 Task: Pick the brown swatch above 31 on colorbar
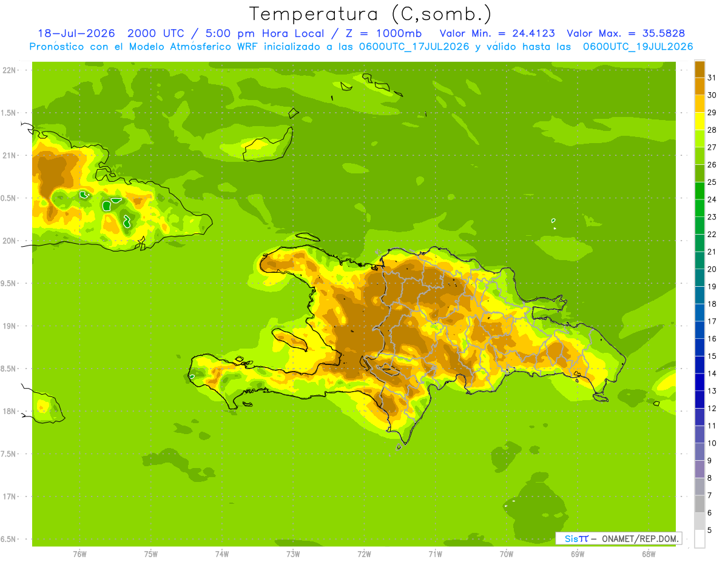coord(699,69)
